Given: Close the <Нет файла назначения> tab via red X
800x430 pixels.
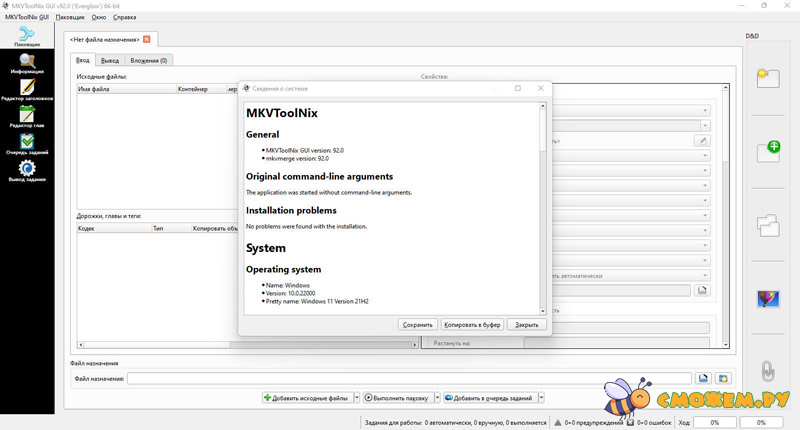Looking at the screenshot, I should (146, 39).
